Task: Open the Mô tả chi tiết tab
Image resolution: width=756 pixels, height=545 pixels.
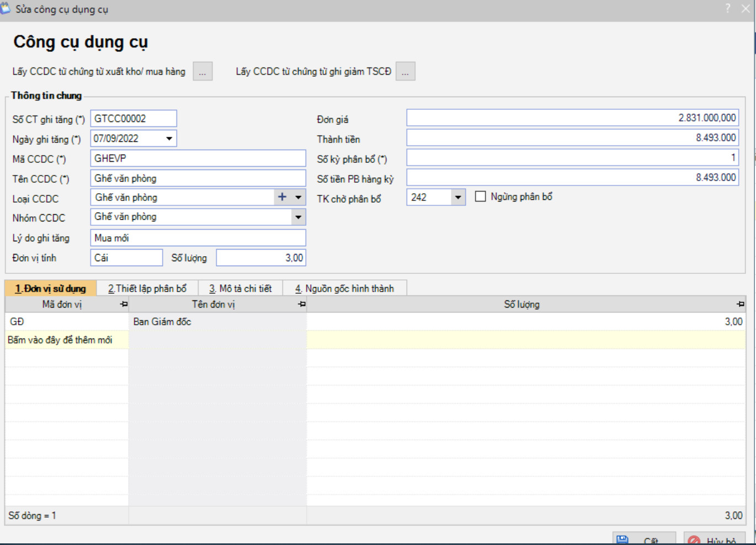Action: 240,288
